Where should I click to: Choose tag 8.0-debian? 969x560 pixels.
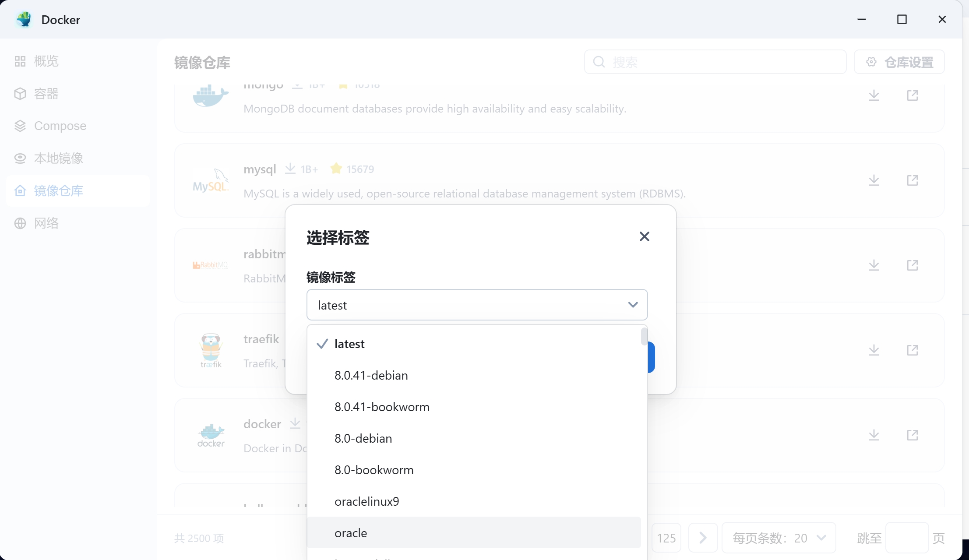point(474,438)
